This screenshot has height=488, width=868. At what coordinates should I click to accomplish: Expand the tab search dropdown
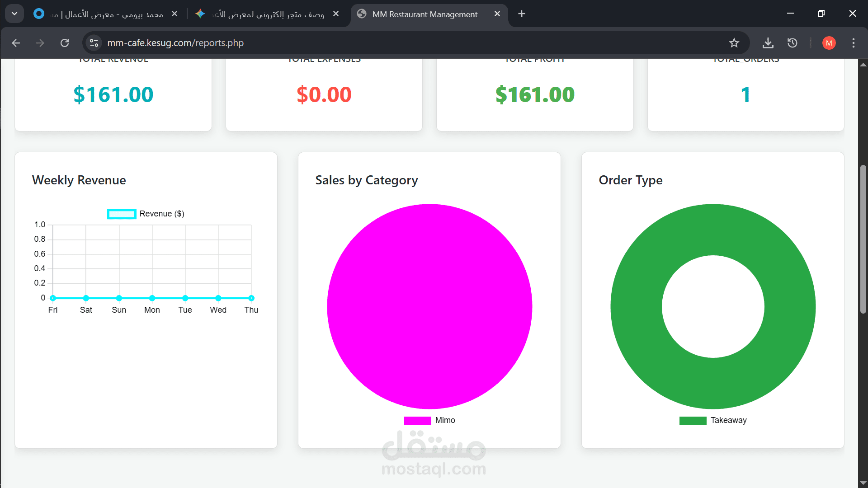coord(14,14)
